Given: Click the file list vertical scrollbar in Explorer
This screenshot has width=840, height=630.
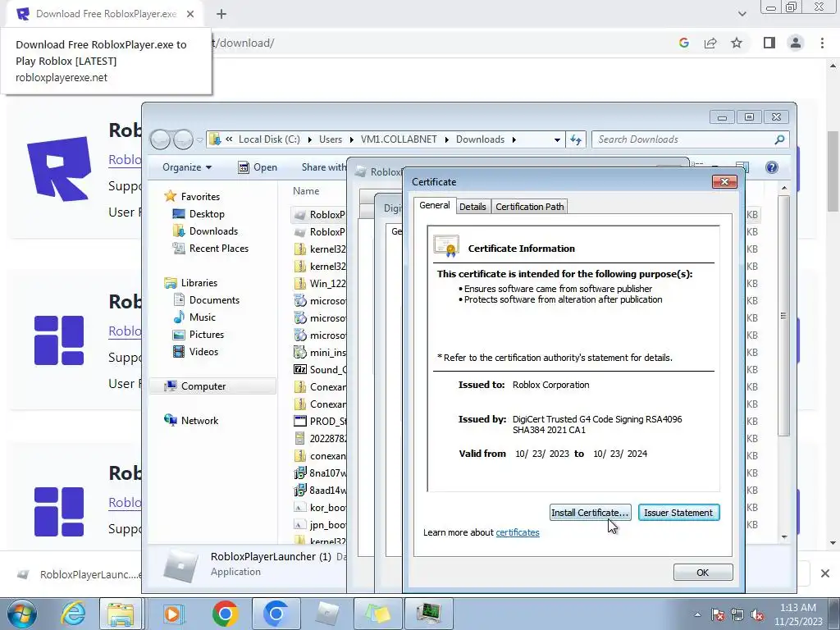Looking at the screenshot, I should coord(783,316).
